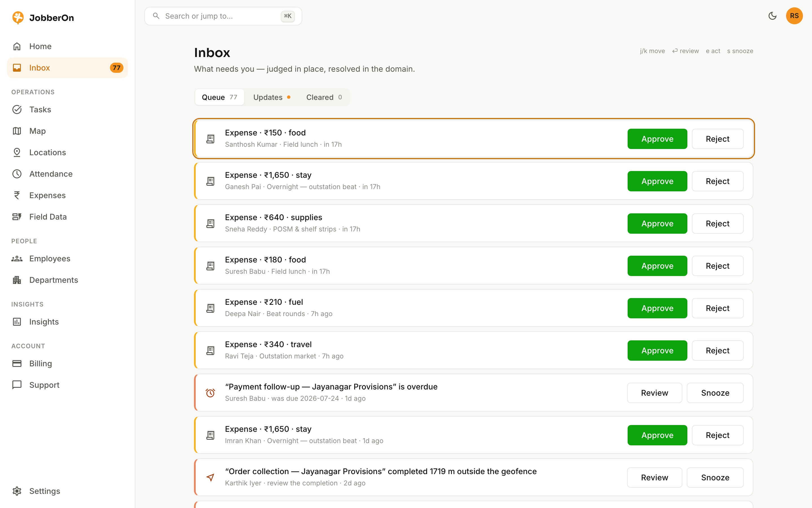This screenshot has height=508, width=812.
Task: Open the Settings gear icon
Action: [17, 491]
